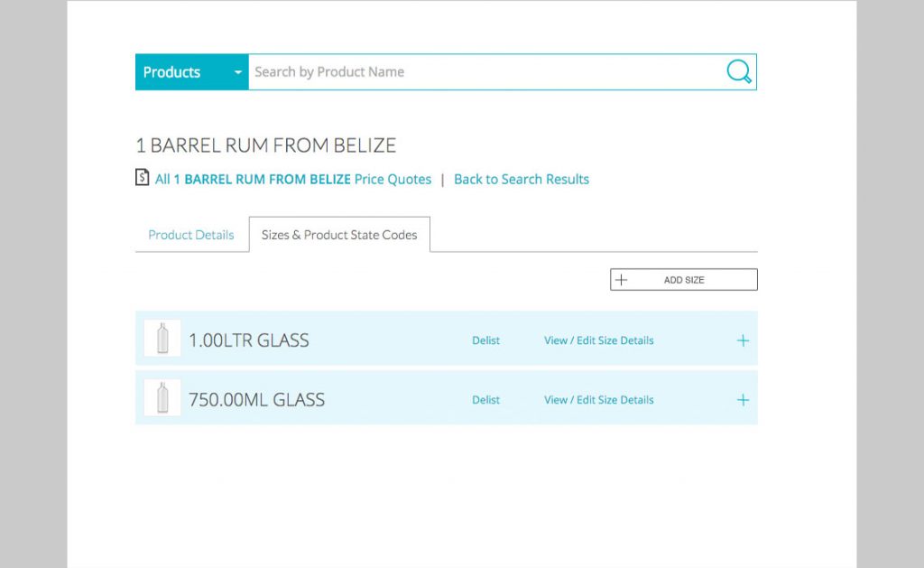Click the 1.00LTR GLASS bottle image
Viewport: 924px width, 568px height.
(x=162, y=339)
